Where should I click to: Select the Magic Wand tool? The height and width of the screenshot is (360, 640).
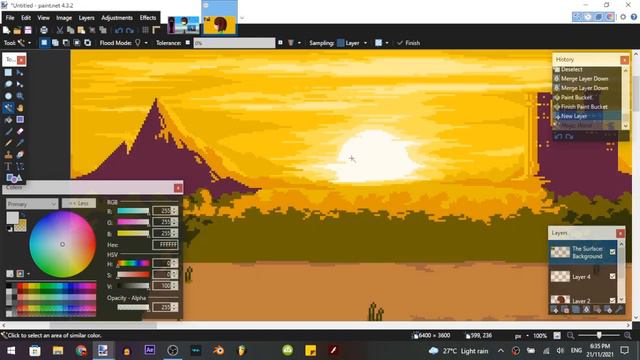tap(8, 108)
